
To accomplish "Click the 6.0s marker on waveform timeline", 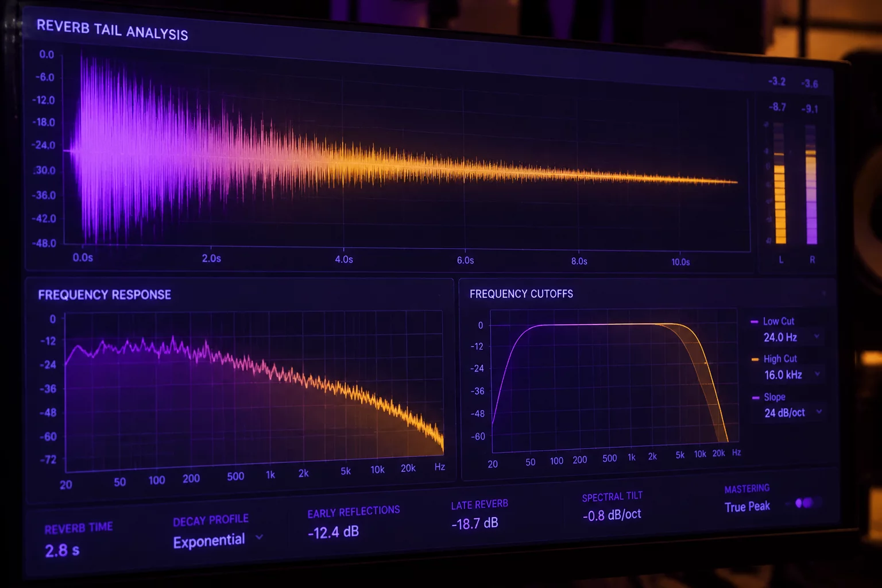I will 465,260.
